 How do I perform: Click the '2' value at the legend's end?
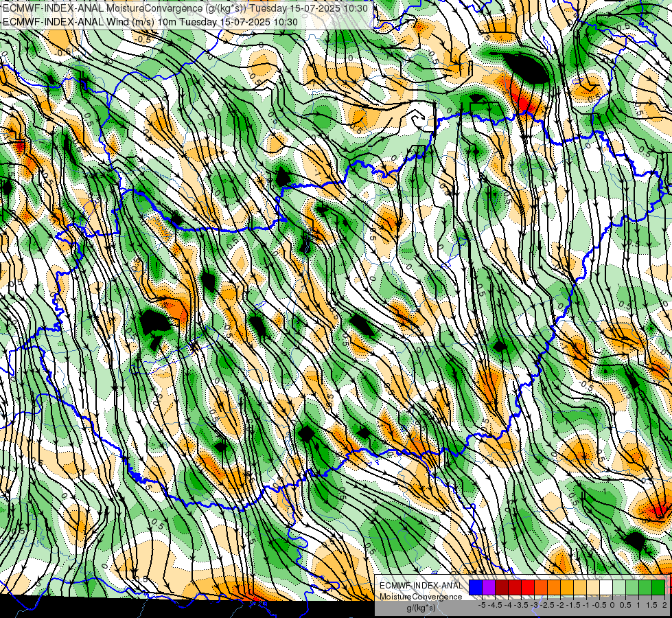pyautogui.click(x=664, y=605)
